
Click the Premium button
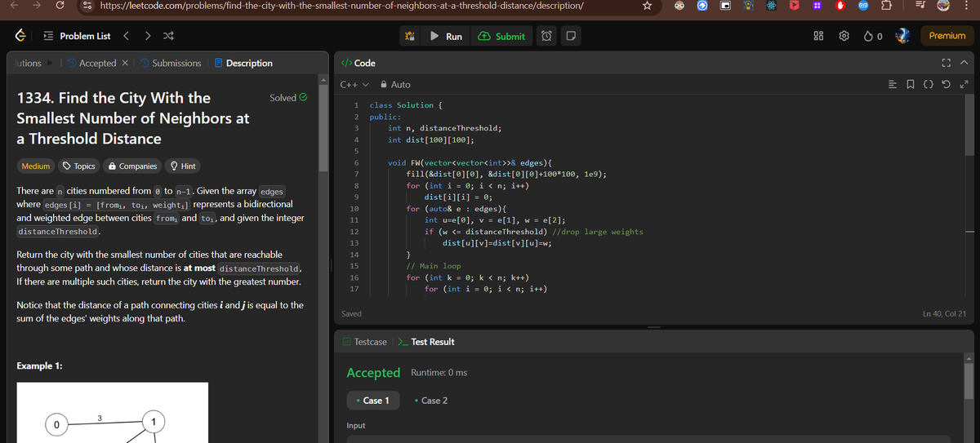pyautogui.click(x=947, y=36)
